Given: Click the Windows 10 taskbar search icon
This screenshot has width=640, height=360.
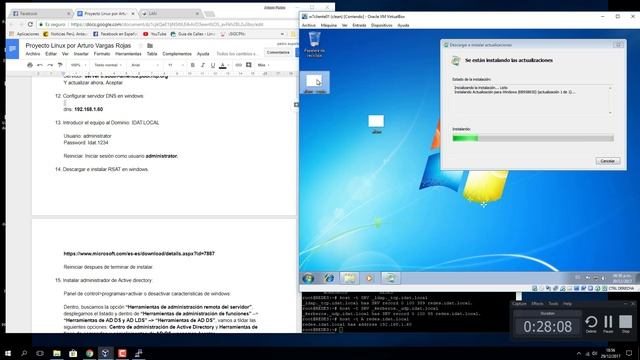Looking at the screenshot, I should [x=24, y=353].
